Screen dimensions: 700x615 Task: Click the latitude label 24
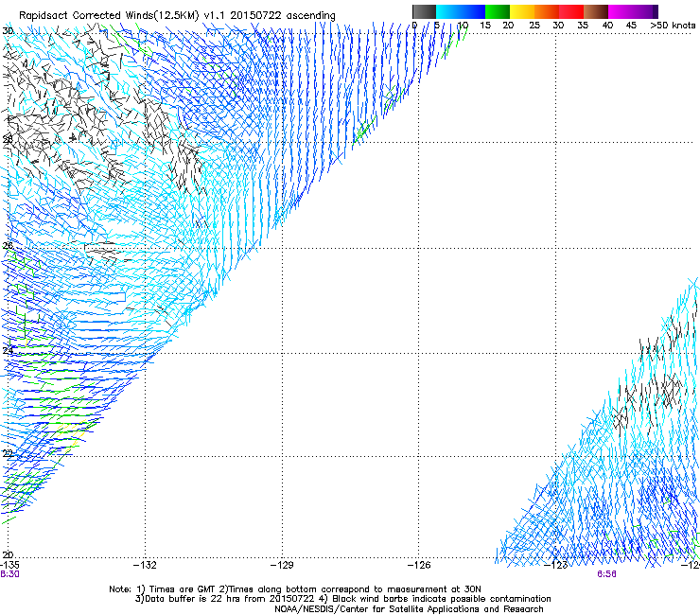[x=8, y=351]
